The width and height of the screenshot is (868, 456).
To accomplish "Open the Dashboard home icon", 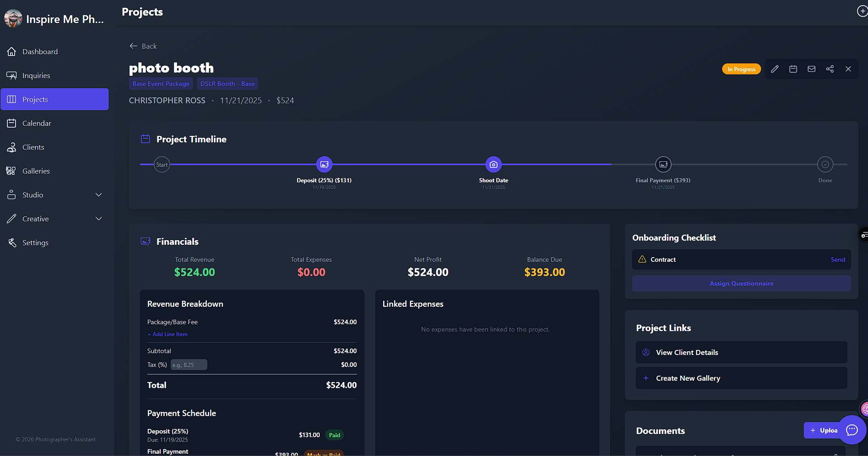I will pos(11,51).
